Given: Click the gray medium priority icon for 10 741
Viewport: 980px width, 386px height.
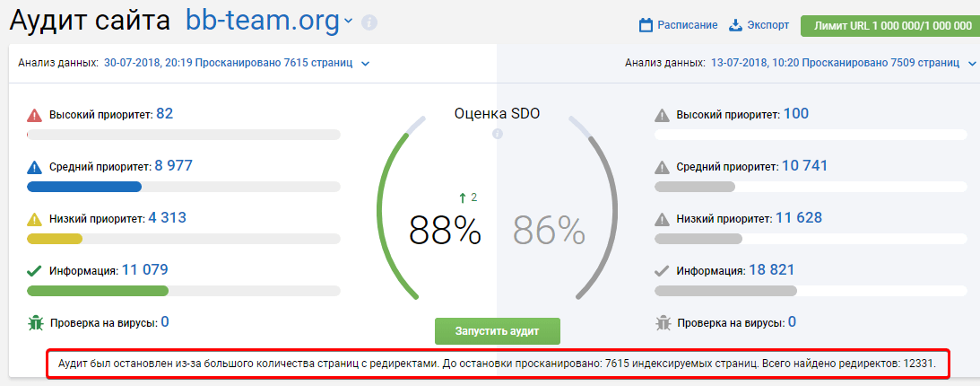Looking at the screenshot, I should pyautogui.click(x=662, y=168).
